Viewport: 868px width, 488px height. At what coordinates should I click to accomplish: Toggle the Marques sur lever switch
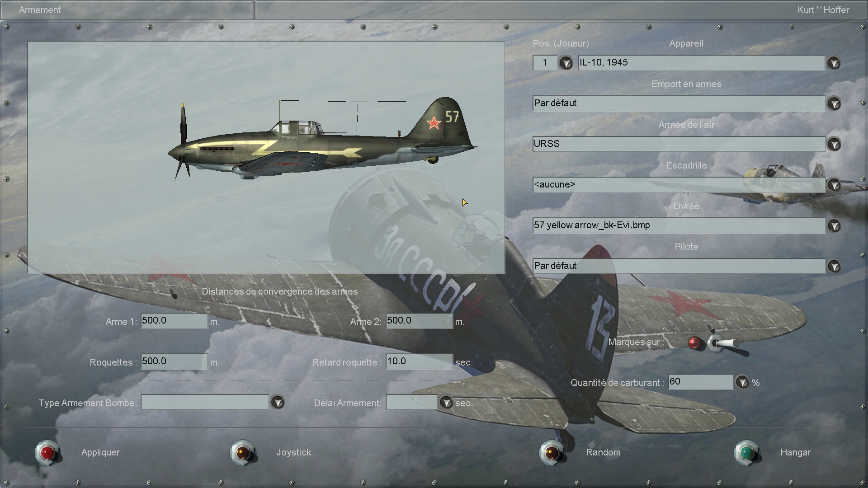[722, 344]
